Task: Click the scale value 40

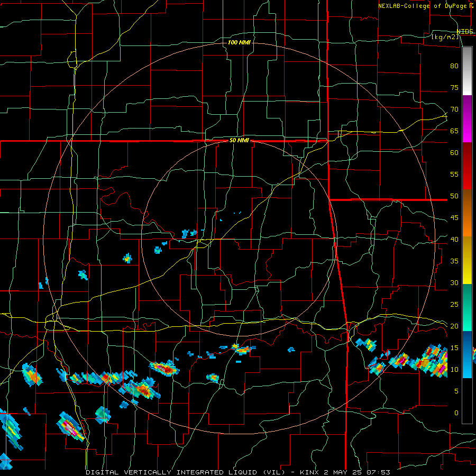Action: pyautogui.click(x=454, y=239)
